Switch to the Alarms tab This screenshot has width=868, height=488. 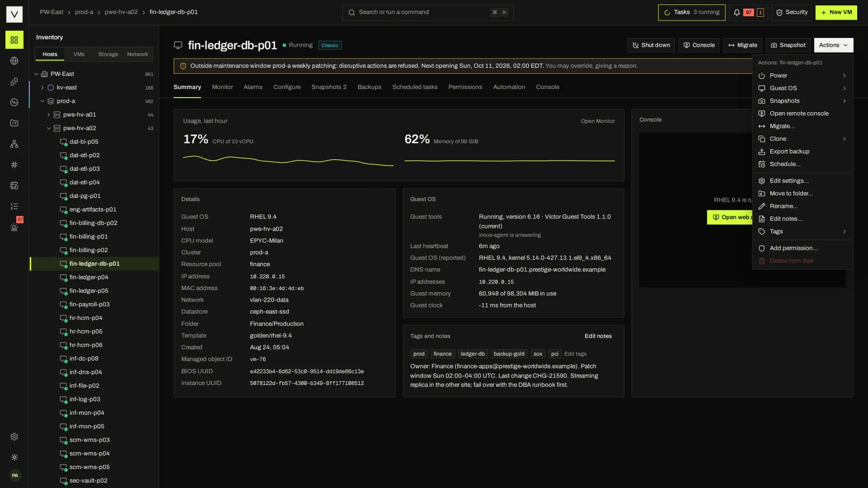pos(253,87)
